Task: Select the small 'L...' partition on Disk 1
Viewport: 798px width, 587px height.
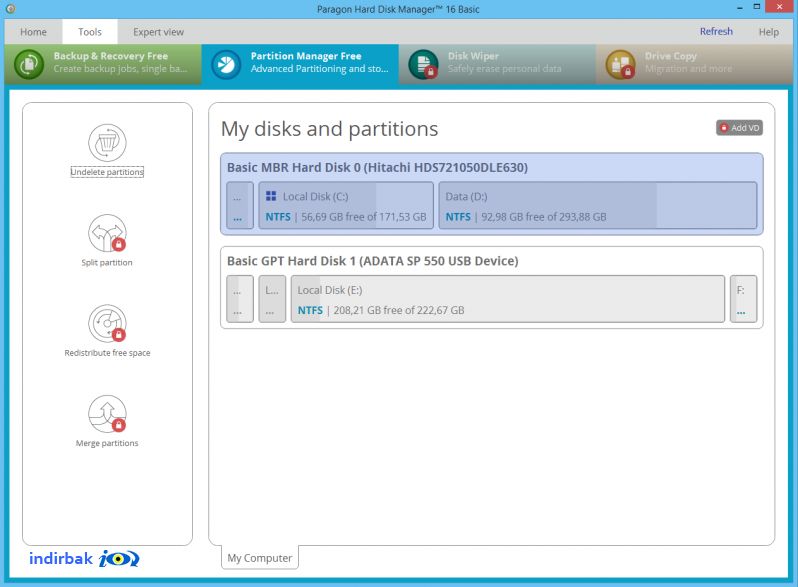Action: [x=272, y=299]
